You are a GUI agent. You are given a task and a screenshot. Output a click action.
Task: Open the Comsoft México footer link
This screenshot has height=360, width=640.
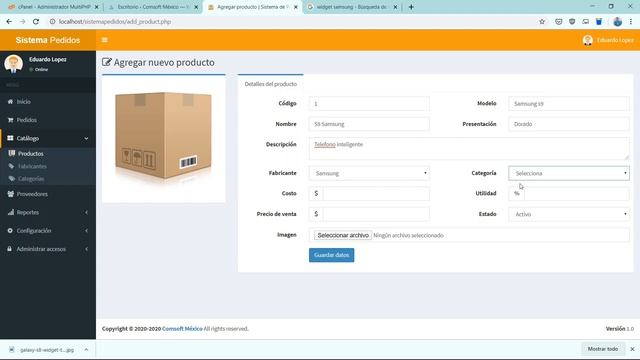[x=182, y=329]
